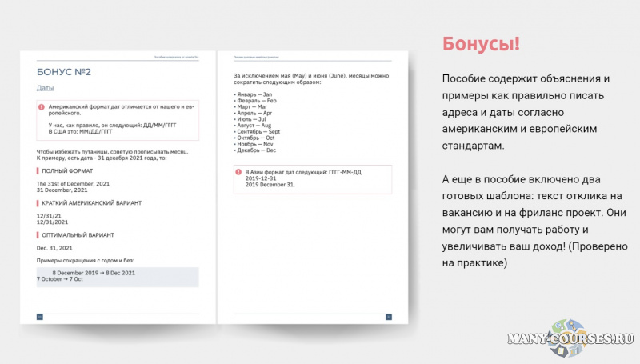This screenshot has height=364, width=640.
Task: Click the БОНУС №2 page title
Action: [x=64, y=72]
